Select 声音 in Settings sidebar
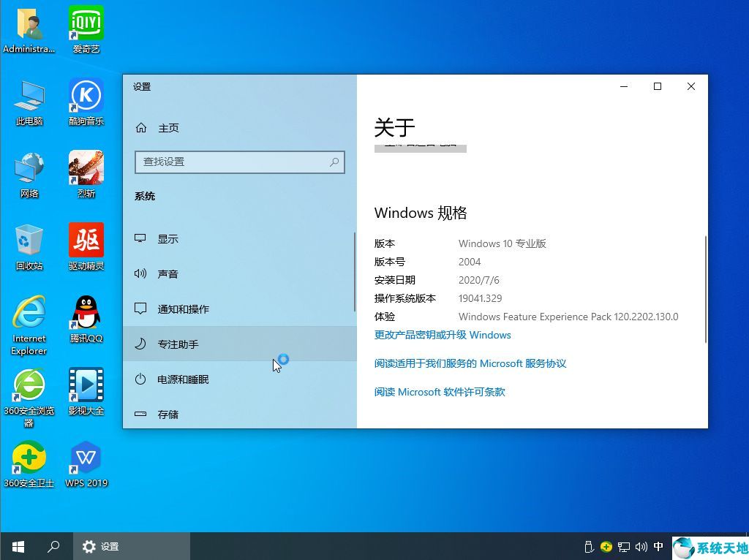Image resolution: width=749 pixels, height=560 pixels. tap(239, 273)
